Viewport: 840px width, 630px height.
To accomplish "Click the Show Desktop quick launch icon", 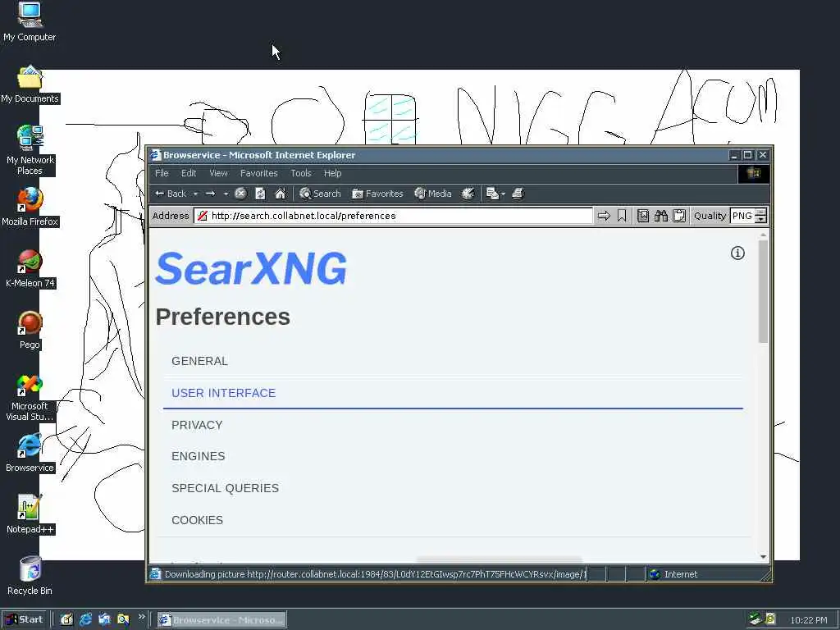I will [66, 619].
